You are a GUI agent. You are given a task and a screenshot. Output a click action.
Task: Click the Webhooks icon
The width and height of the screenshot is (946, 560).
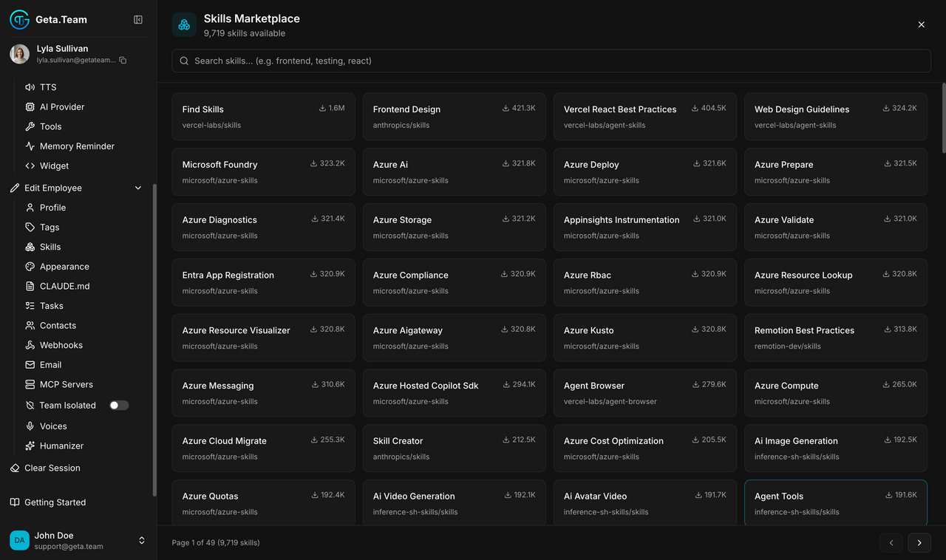(x=30, y=345)
